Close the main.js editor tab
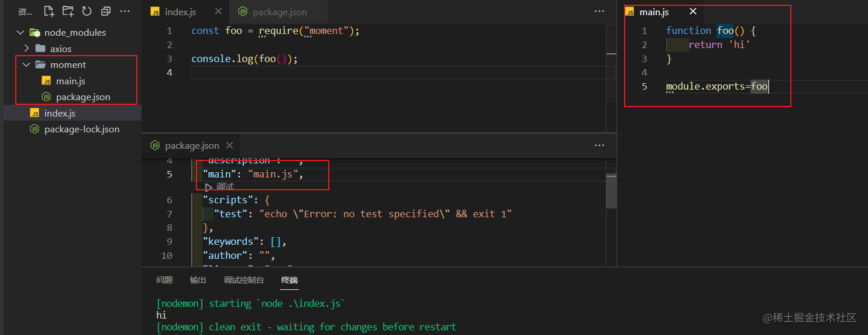 (693, 12)
